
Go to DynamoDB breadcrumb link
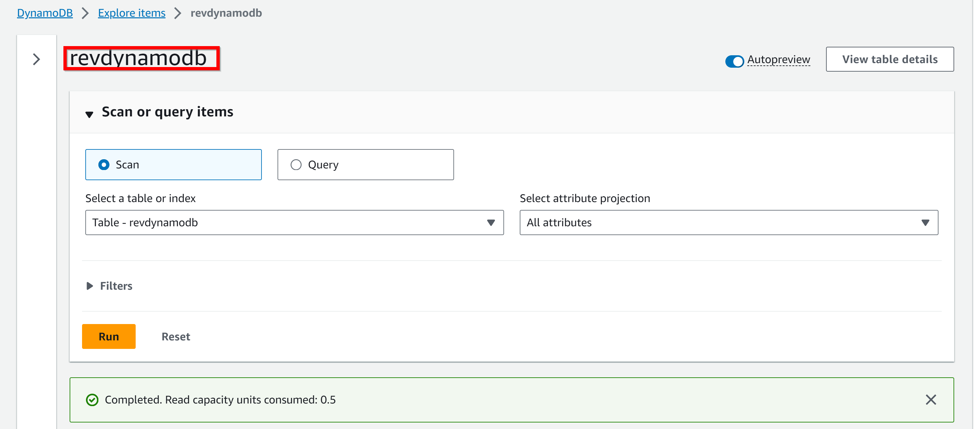[45, 13]
